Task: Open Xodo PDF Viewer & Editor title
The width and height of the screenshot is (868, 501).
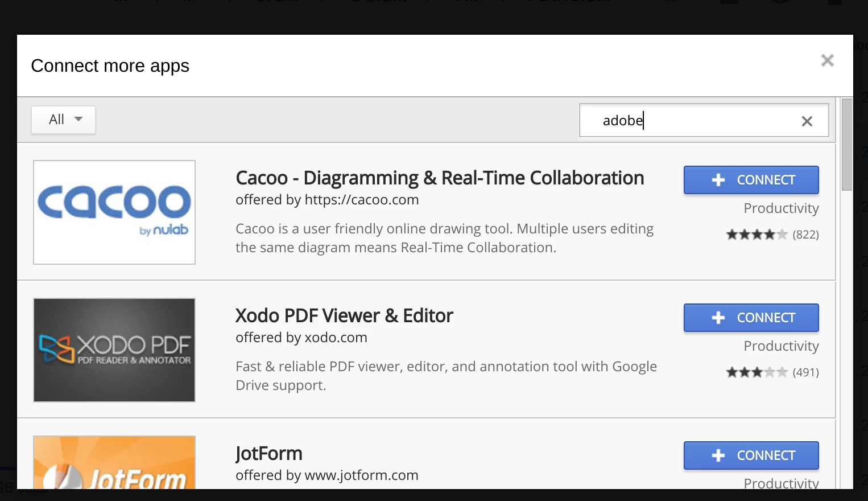Action: coord(344,316)
